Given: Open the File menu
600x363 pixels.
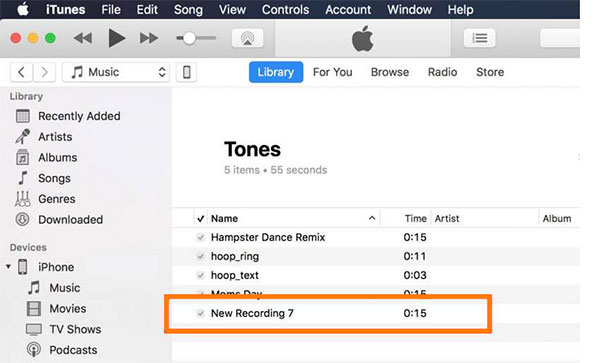Looking at the screenshot, I should pos(111,10).
